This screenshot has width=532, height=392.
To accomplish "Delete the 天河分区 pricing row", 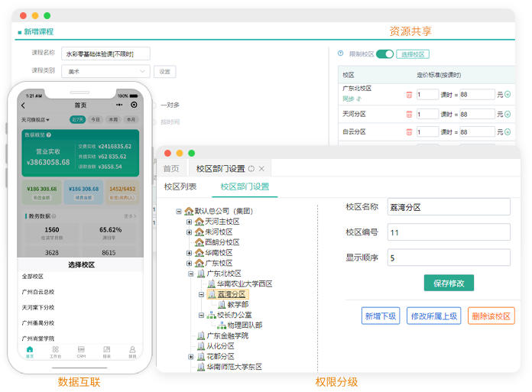I will [x=409, y=115].
